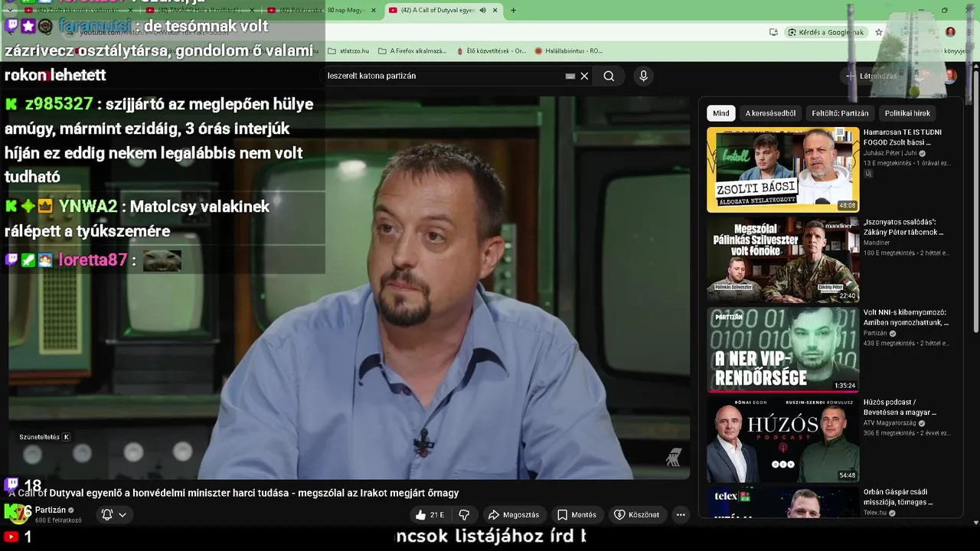
Task: Select the 'Mind' filter chip
Action: coord(721,113)
